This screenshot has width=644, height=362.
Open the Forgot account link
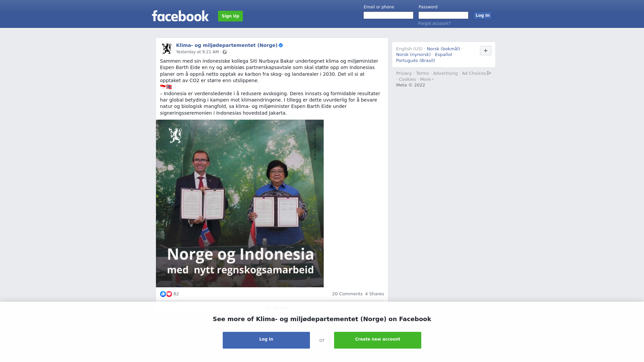[x=434, y=23]
